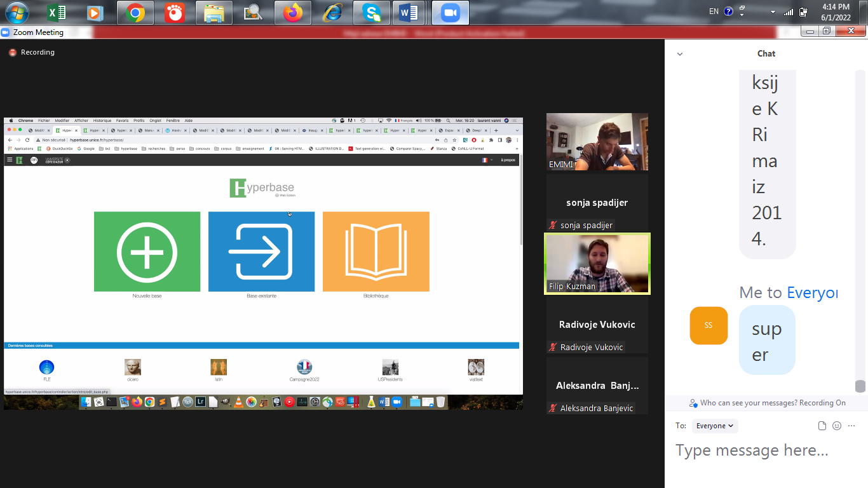Collapse the Chat panel using the chevron

[680, 54]
